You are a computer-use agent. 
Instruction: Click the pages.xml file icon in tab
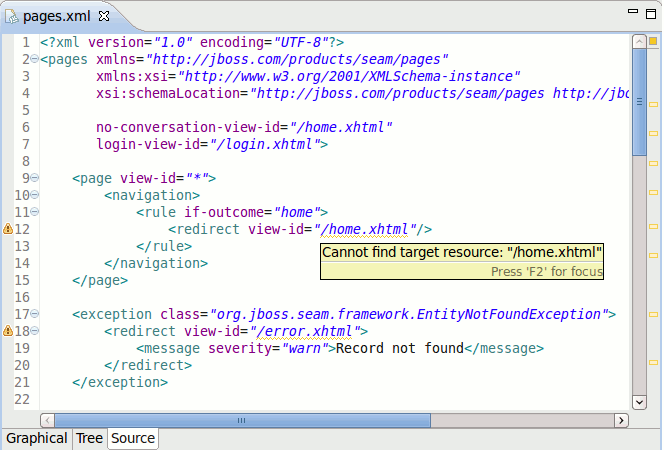11,17
